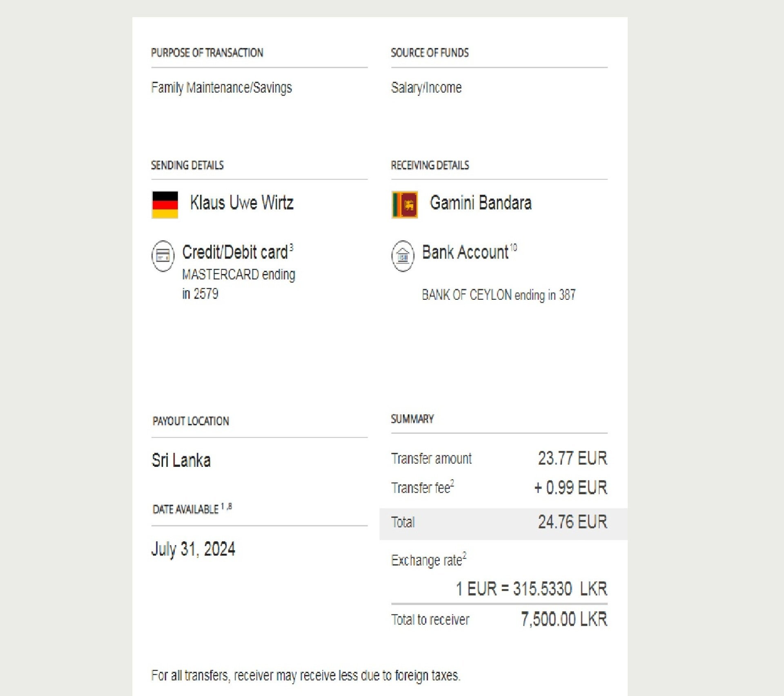The image size is (784, 696).
Task: Click footnote 3 beside Credit/Debit card
Action: tap(291, 247)
